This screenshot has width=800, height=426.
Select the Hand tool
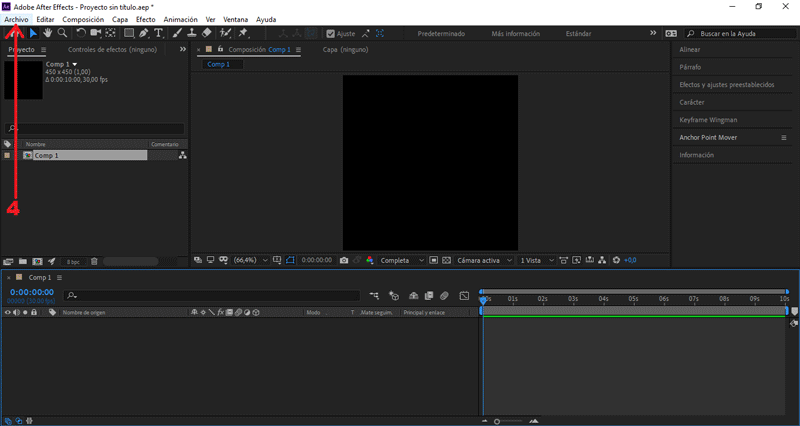47,33
